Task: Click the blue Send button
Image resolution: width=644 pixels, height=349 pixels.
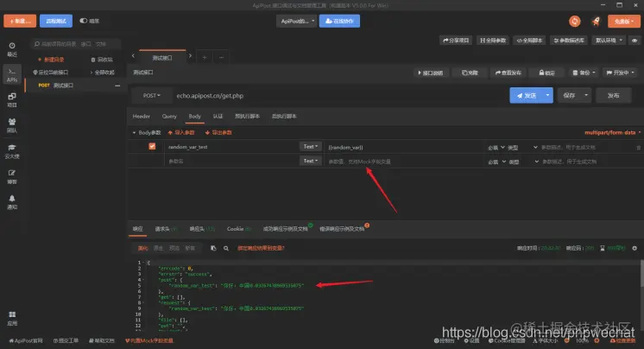Action: tap(526, 95)
